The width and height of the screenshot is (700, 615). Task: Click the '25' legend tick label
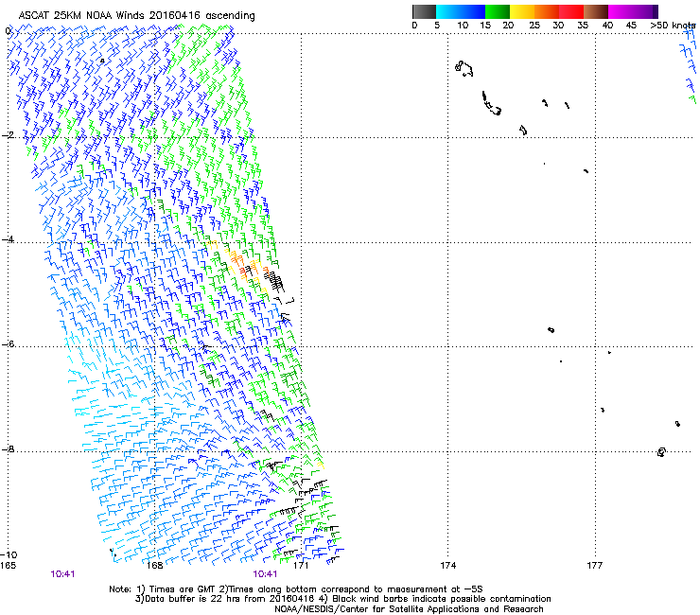click(534, 26)
